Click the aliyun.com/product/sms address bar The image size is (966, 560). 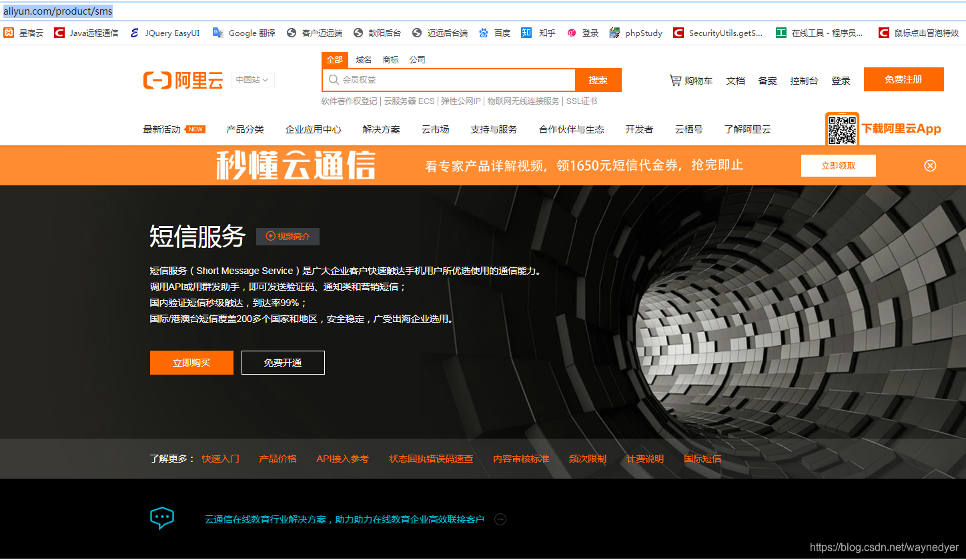point(483,11)
